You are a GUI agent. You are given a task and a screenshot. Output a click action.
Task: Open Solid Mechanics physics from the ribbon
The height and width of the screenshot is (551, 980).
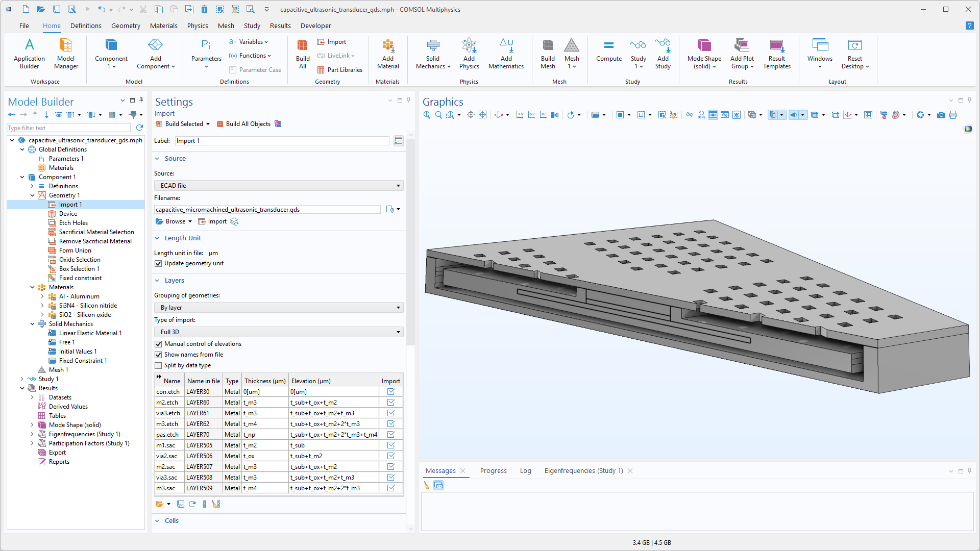pos(433,54)
